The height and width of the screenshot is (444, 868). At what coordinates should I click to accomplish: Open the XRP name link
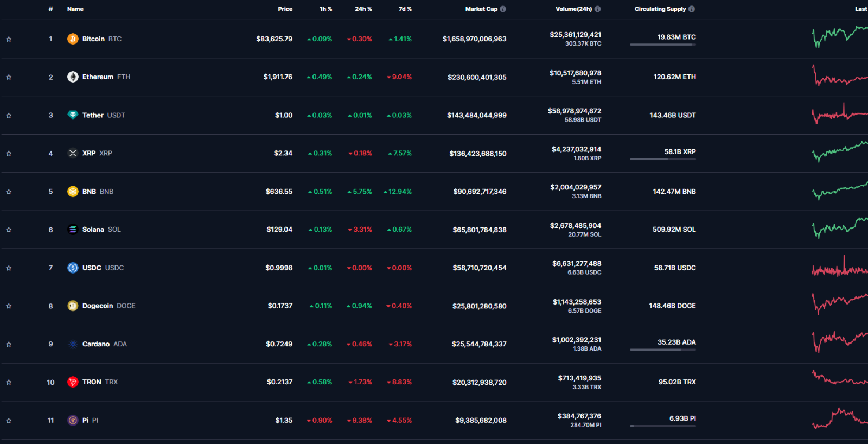tap(97, 153)
